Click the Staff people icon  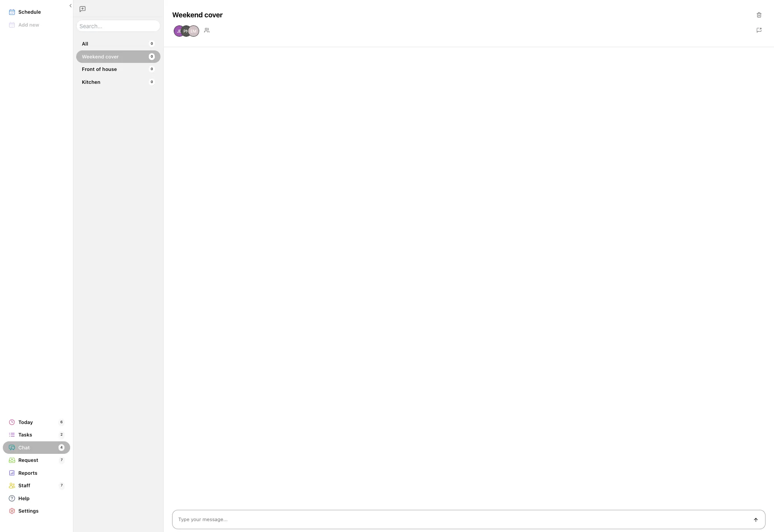12,486
